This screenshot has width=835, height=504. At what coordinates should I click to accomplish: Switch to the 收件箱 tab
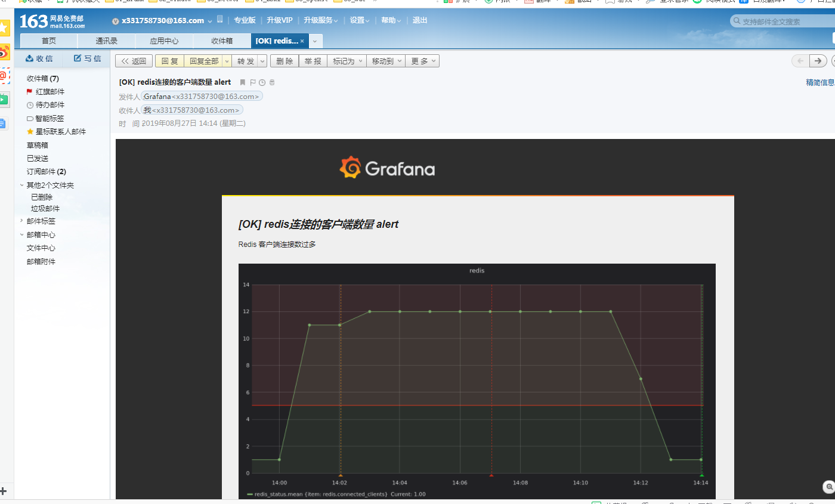pyautogui.click(x=222, y=41)
